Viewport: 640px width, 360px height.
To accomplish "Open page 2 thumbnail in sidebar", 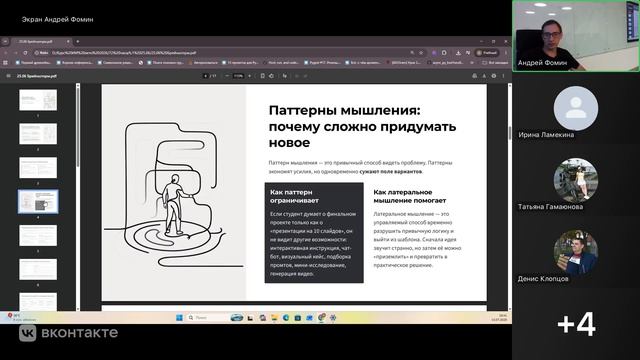I will (x=38, y=134).
